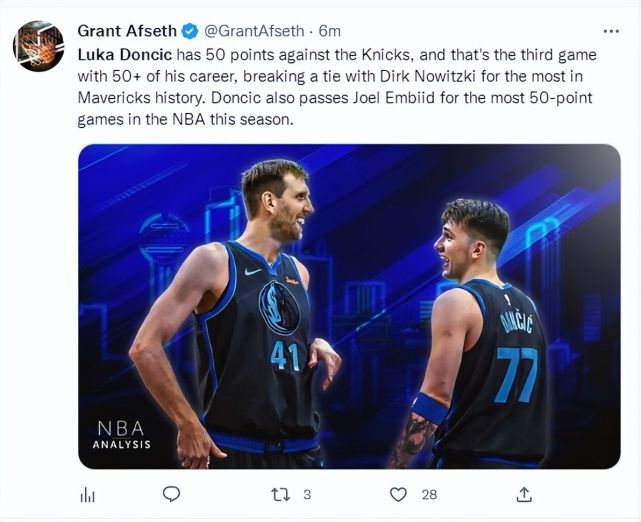Click the share upload arrow icon

pos(523,494)
